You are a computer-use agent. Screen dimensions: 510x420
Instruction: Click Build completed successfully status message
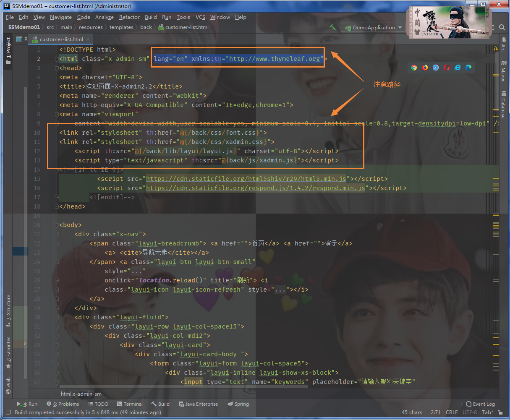point(88,412)
